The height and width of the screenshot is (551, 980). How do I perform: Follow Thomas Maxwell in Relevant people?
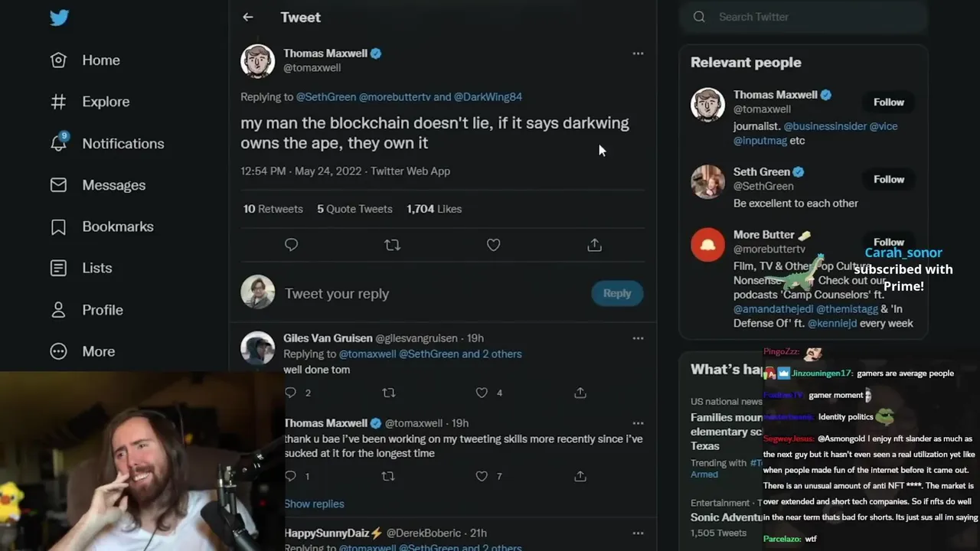pyautogui.click(x=888, y=102)
